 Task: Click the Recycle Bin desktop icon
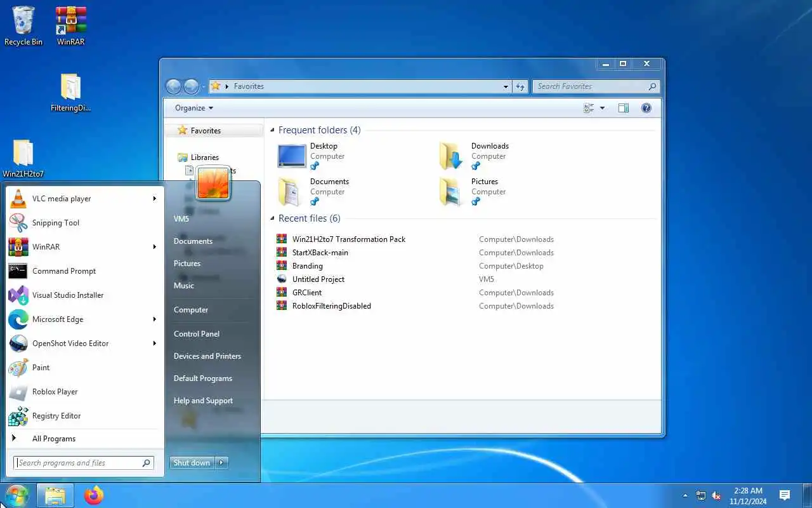[x=23, y=26]
